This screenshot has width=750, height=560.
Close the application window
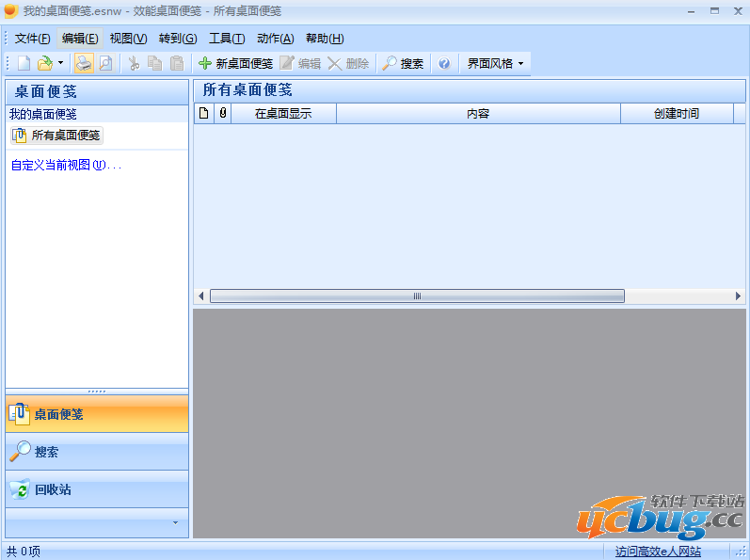point(738,11)
